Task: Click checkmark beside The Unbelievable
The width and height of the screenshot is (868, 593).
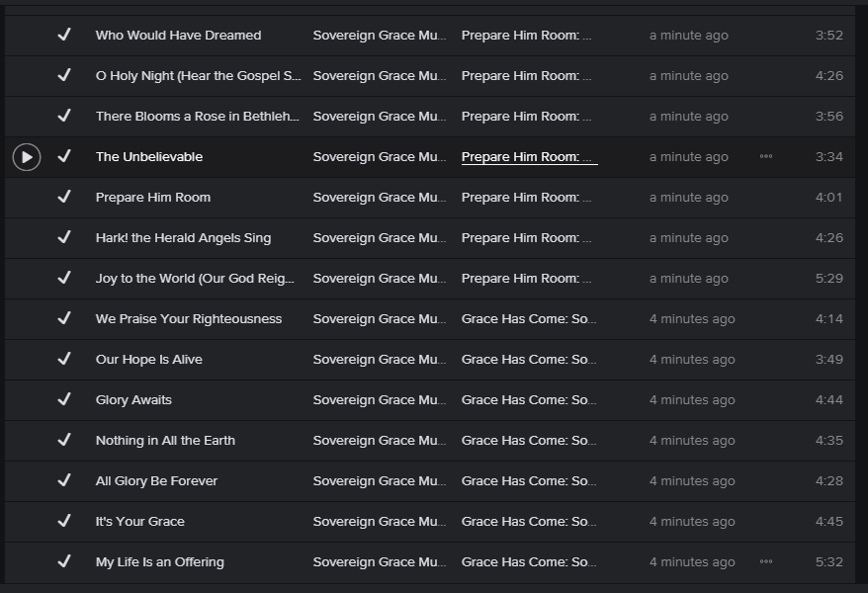Action: (x=64, y=156)
